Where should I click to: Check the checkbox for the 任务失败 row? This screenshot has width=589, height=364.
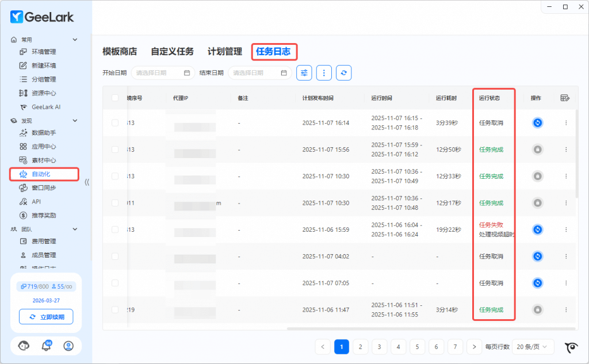[x=115, y=229]
